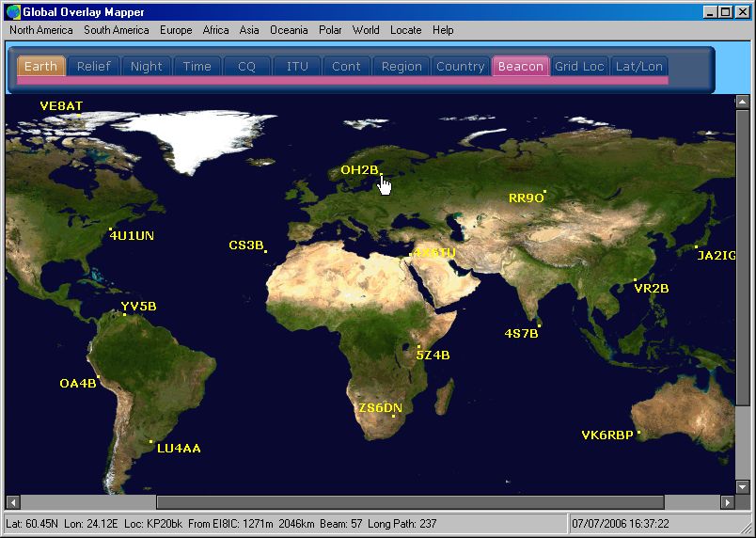Image resolution: width=756 pixels, height=538 pixels.
Task: Open the Locate menu
Action: click(405, 30)
